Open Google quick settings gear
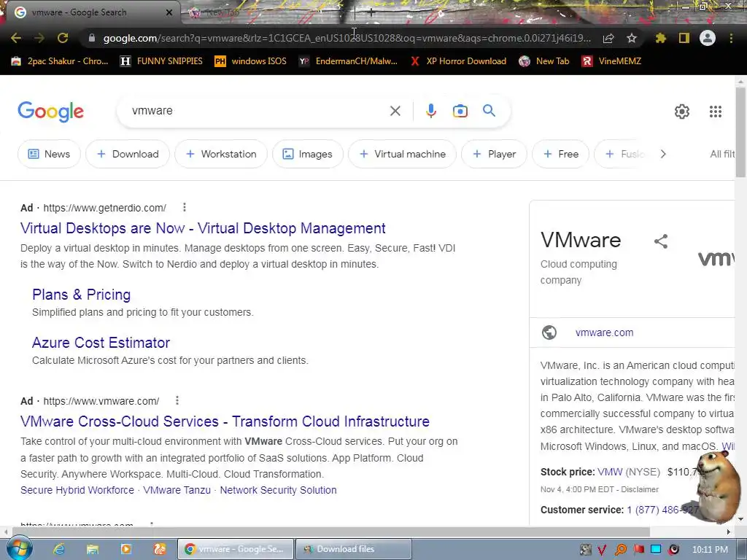747x560 pixels. click(x=682, y=112)
